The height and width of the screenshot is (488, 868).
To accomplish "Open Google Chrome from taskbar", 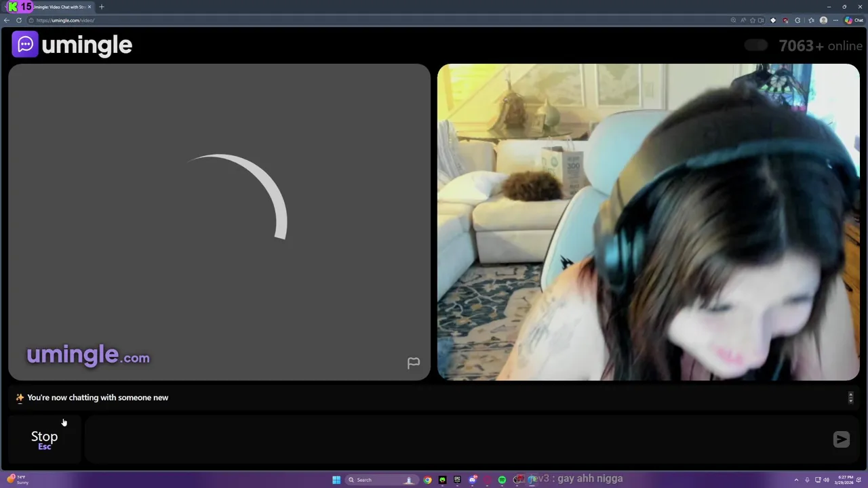I will tap(427, 480).
